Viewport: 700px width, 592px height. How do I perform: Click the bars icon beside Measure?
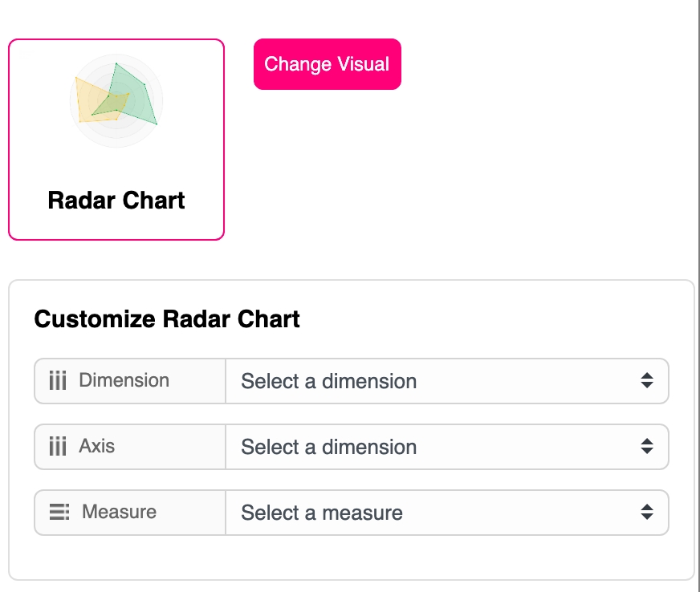coord(59,512)
